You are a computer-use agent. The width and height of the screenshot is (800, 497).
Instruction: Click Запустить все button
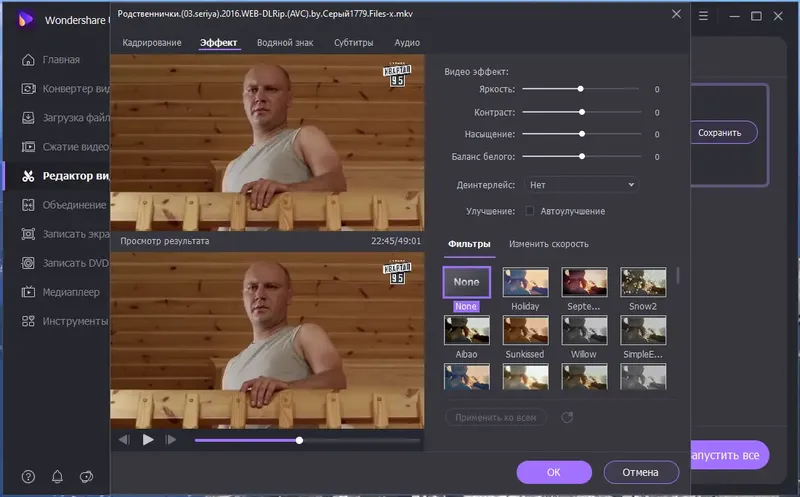pos(729,455)
